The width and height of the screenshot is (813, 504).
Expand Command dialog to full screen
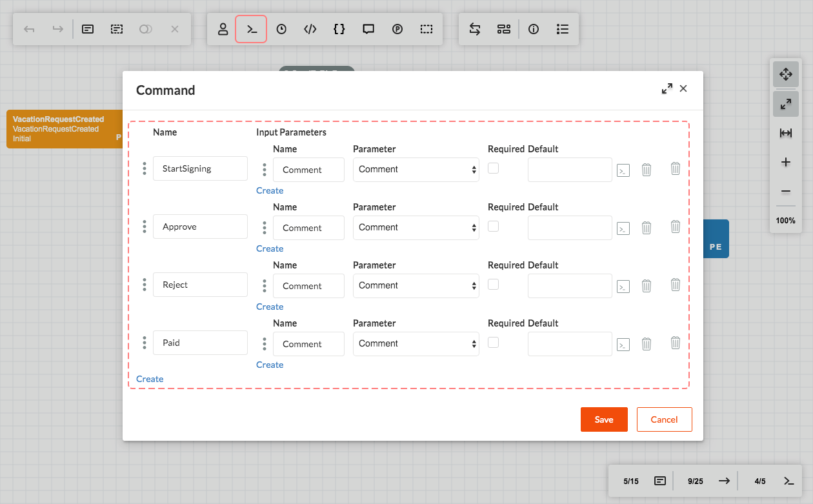(667, 89)
